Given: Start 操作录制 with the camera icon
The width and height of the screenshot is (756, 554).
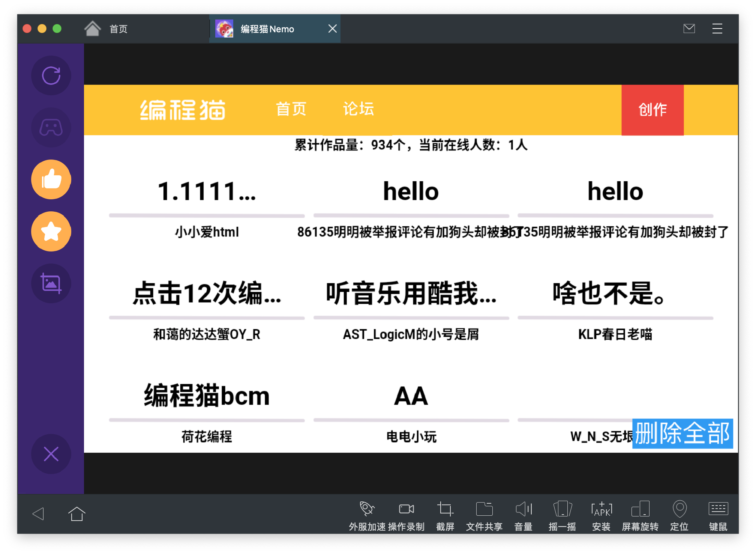Looking at the screenshot, I should [406, 509].
